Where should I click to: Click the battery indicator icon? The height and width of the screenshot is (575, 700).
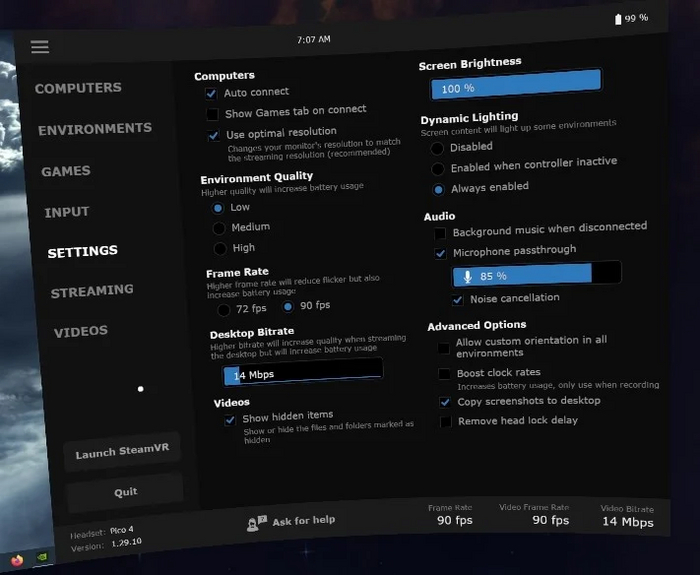pos(618,19)
